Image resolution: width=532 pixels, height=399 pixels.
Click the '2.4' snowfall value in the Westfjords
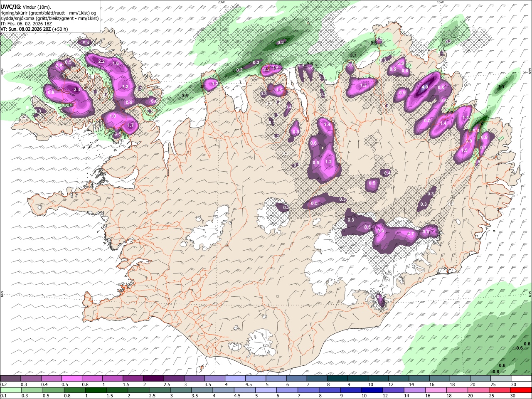coord(76,89)
